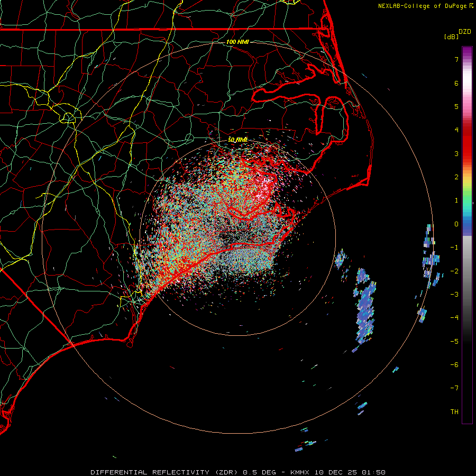Click the -6 dB tick label on the scale
The height and width of the screenshot is (476, 476).
tap(454, 365)
